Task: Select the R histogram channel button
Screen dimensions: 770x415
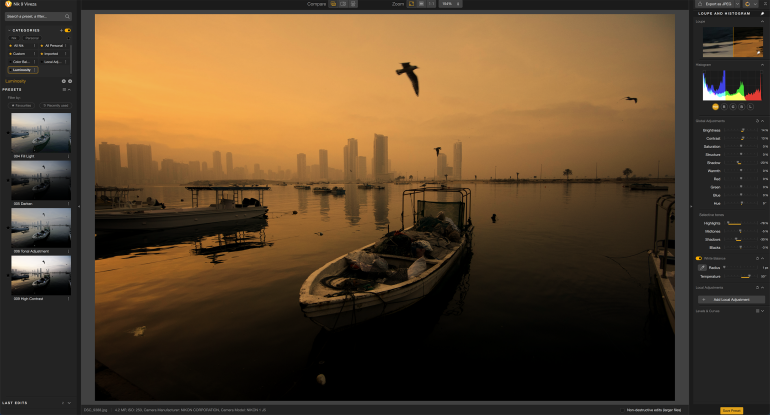Action: tap(724, 107)
